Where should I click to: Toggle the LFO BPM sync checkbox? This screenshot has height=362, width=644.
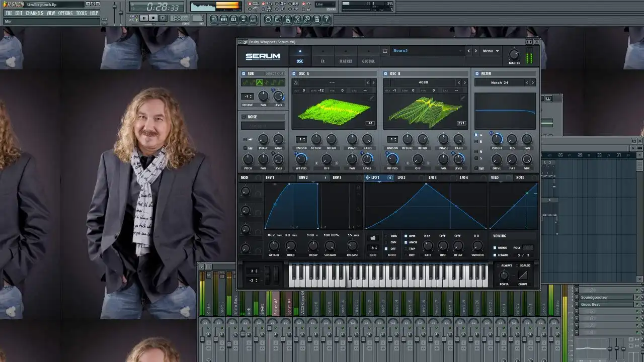coord(406,236)
